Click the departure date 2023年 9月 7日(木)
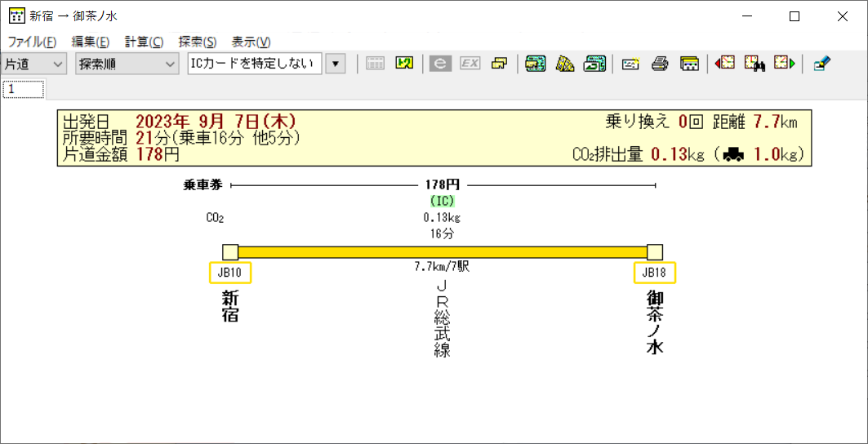 click(x=216, y=122)
